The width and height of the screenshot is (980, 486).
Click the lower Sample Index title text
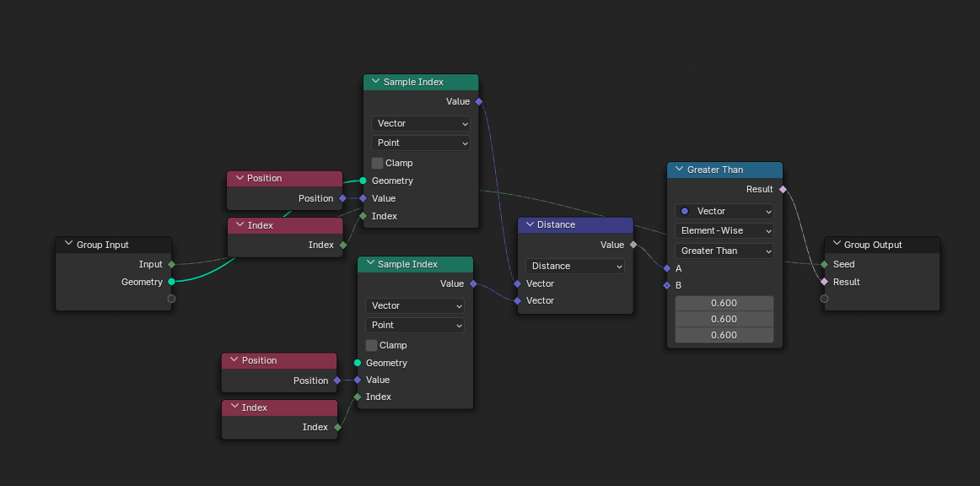407,264
